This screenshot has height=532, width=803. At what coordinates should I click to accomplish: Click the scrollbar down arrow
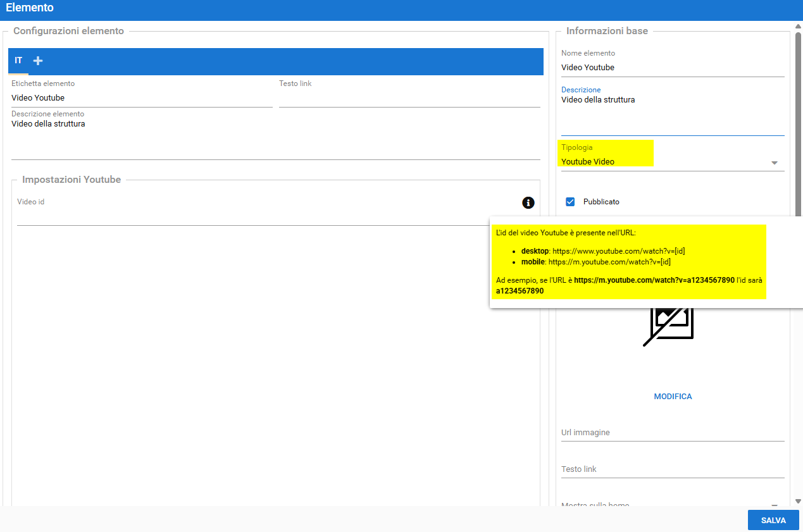[x=798, y=501]
